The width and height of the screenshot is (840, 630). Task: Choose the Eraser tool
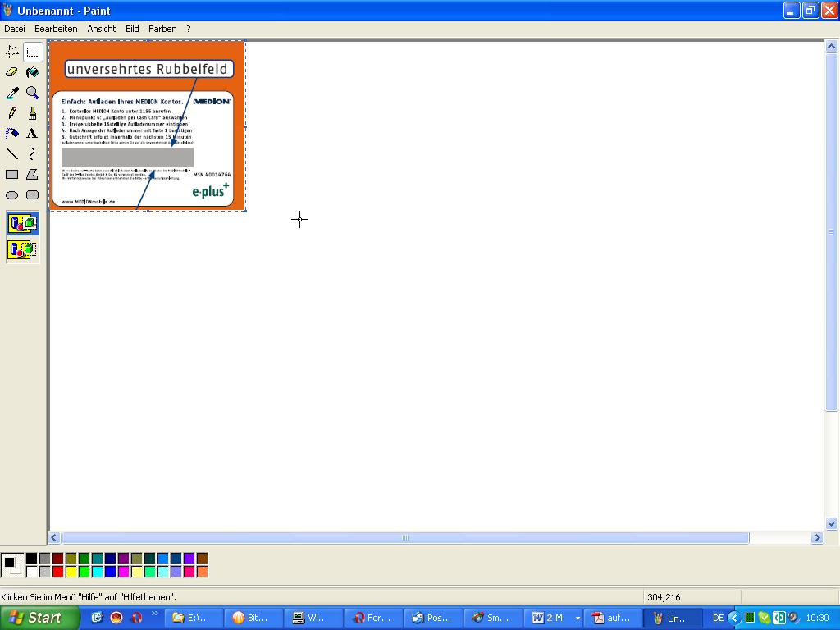[11, 72]
